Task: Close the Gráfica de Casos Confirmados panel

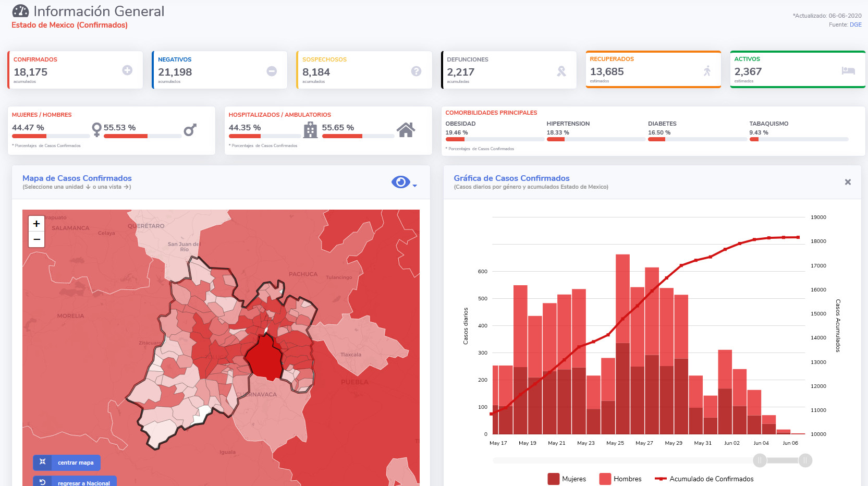Action: point(848,182)
